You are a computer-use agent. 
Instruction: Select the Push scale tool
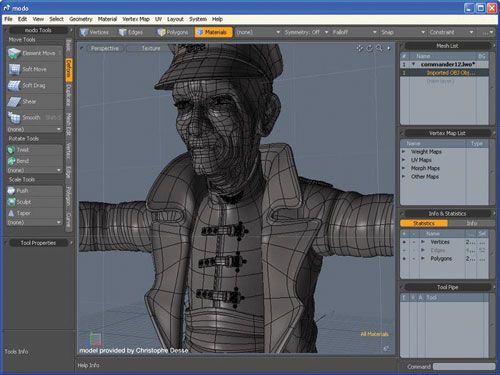[35, 191]
